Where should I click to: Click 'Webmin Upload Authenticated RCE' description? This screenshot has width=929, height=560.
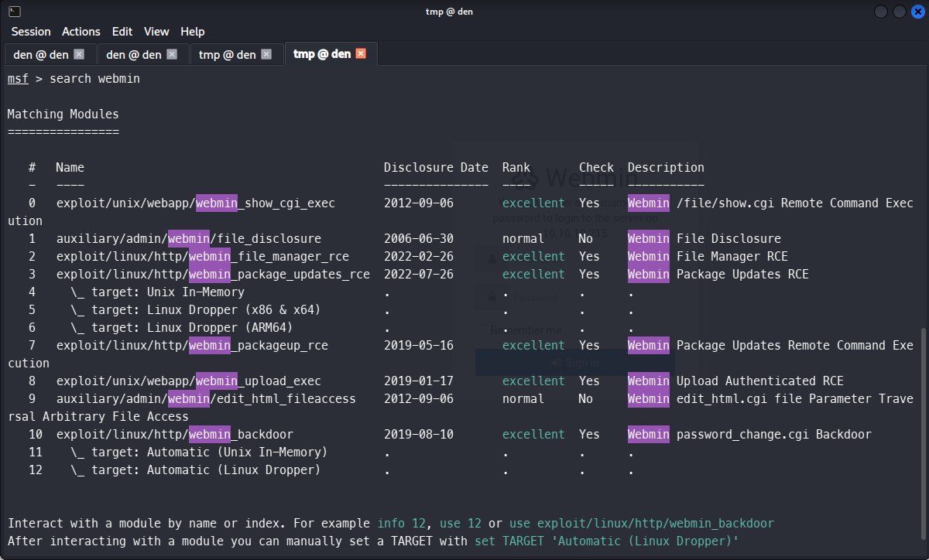pos(736,381)
